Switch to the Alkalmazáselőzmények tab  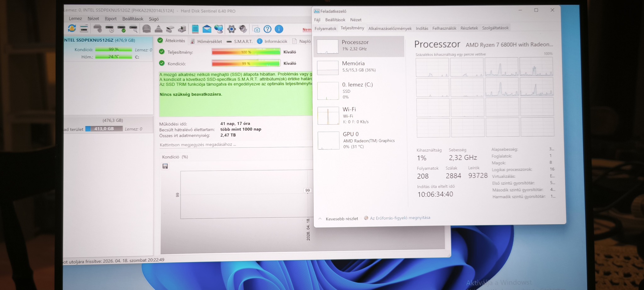click(x=390, y=28)
